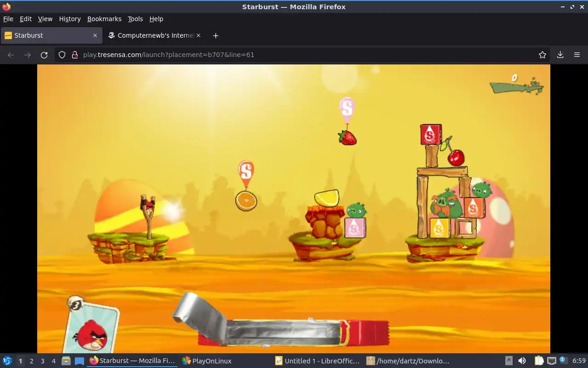The image size is (588, 368).
Task: Open the bird logo start menu in taskbar
Action: tap(7, 361)
